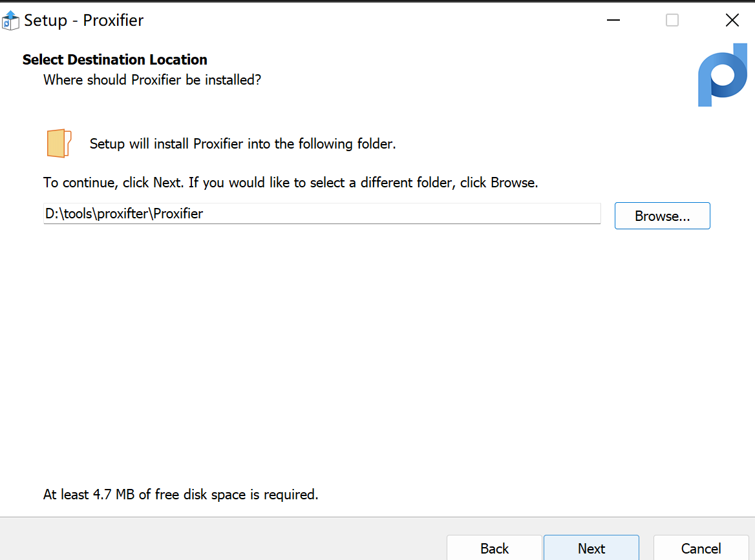755x560 pixels.
Task: Click 'Where should Proxifier be installed?' text
Action: click(152, 80)
